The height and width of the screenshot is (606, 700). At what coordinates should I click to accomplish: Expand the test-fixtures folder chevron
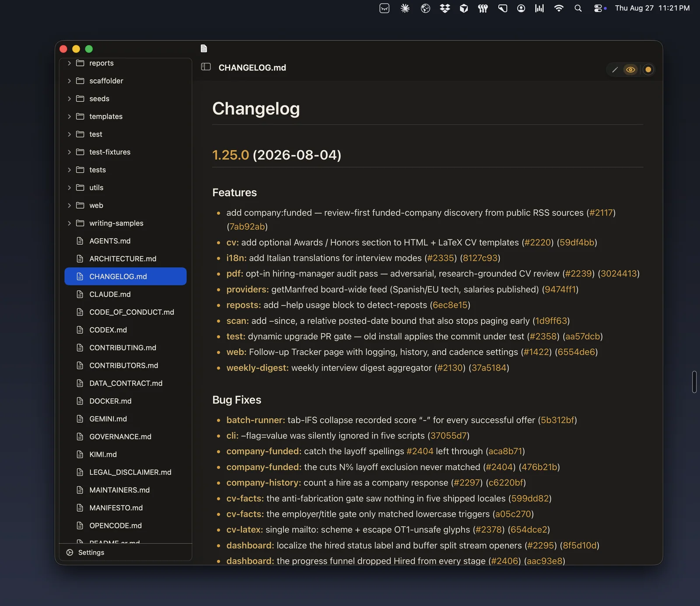69,152
